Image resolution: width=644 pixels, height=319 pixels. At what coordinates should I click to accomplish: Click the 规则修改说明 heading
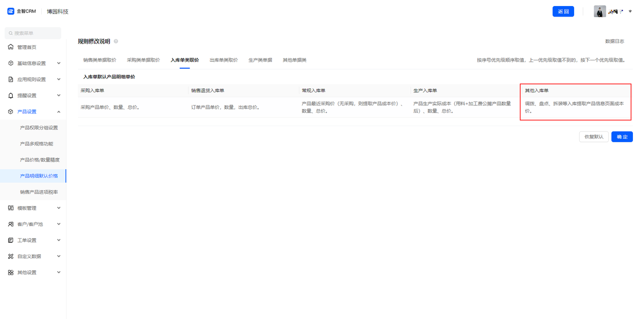pos(94,42)
